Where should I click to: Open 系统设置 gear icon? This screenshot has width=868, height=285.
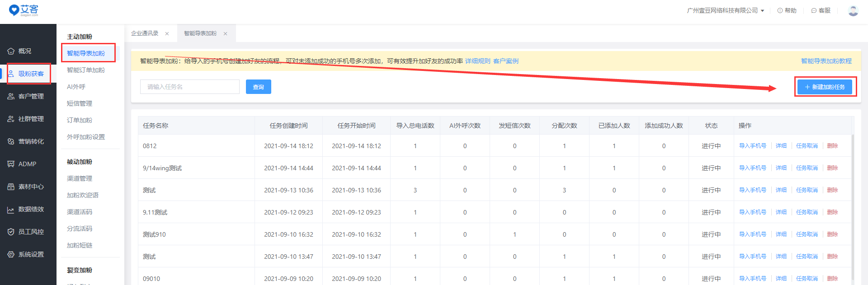click(11, 254)
